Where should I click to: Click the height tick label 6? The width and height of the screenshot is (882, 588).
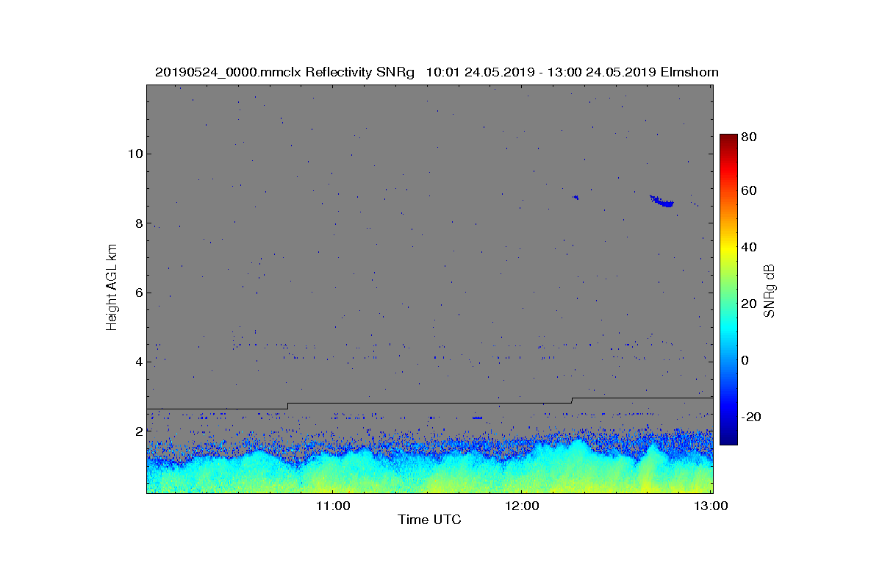click(x=137, y=293)
